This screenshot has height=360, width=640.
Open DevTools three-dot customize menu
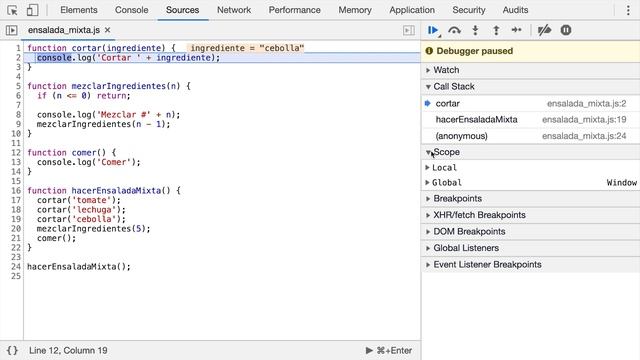point(628,10)
